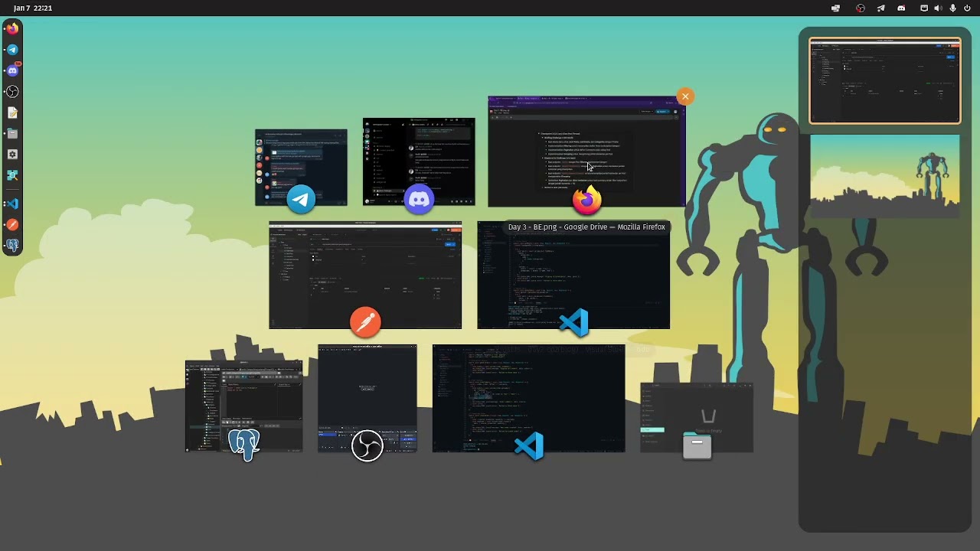Switch to the empty second workspace thumbnail
Image resolution: width=980 pixels, height=551 pixels.
pos(885,176)
